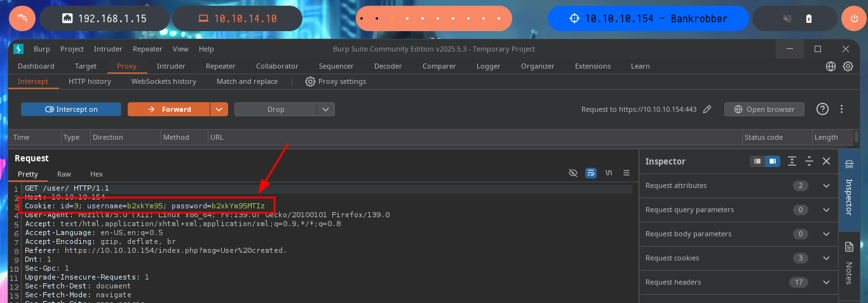
Task: Click the workspace indicator dots widget
Action: click(x=434, y=18)
